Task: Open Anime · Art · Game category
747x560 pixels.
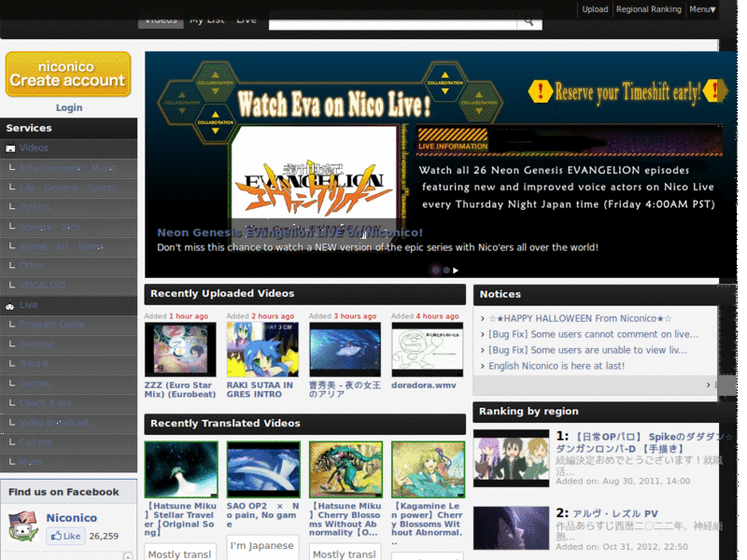Action: point(62,246)
